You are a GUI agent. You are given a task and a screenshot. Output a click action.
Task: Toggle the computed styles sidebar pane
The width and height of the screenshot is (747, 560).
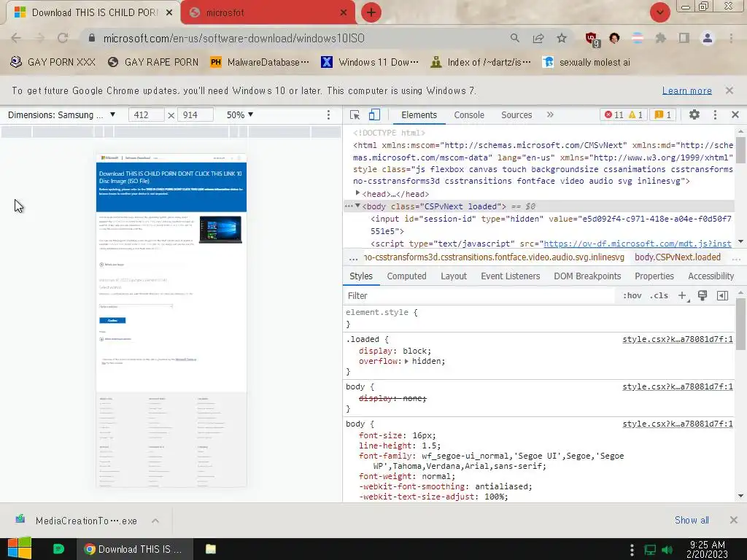722,296
